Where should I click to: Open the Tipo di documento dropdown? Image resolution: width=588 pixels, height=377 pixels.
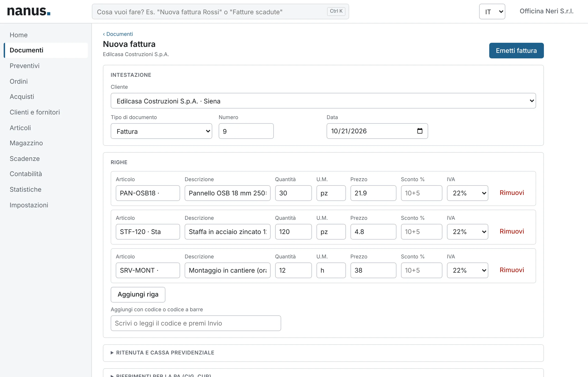pyautogui.click(x=161, y=131)
